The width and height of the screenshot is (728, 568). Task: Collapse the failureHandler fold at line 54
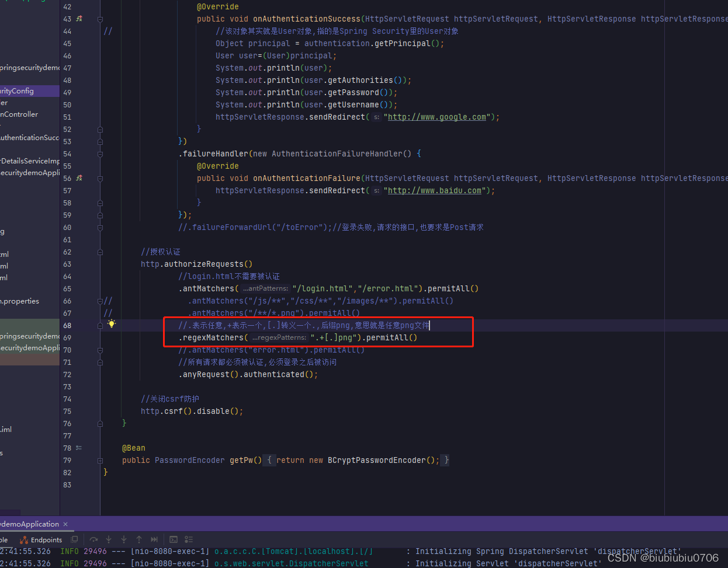pos(100,154)
